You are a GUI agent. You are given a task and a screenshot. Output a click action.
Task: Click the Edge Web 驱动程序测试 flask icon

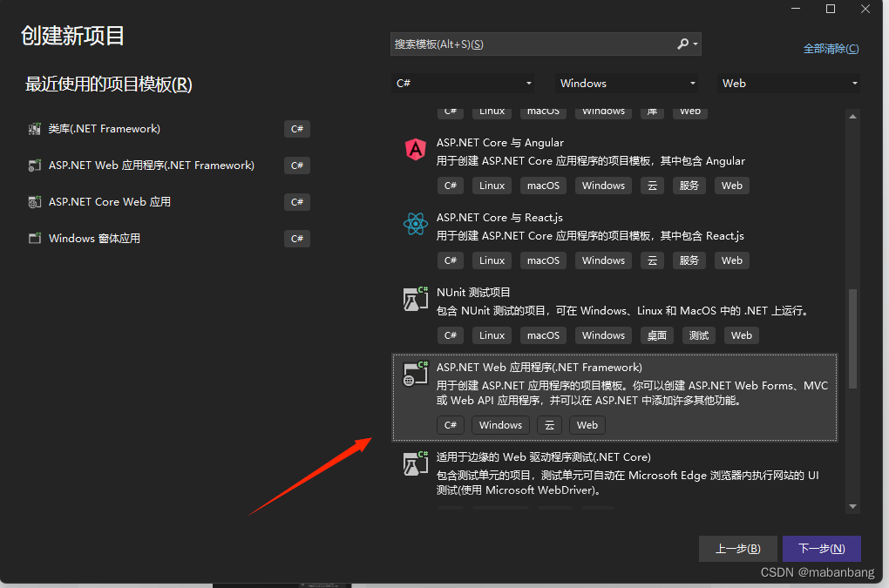click(x=416, y=463)
